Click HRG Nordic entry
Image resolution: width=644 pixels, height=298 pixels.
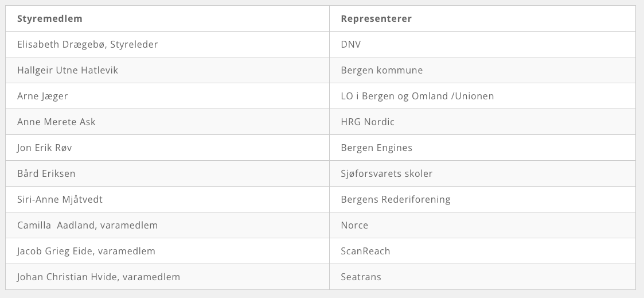[x=368, y=122]
